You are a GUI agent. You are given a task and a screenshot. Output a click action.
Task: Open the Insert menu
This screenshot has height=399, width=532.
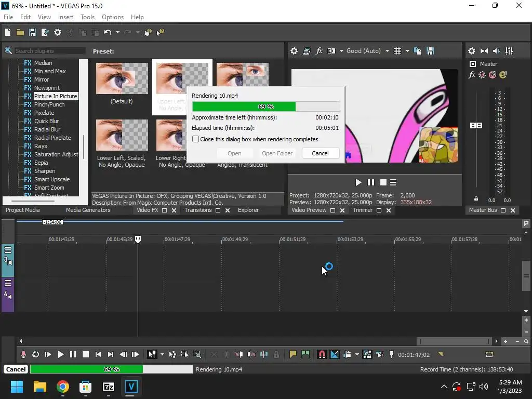pyautogui.click(x=65, y=17)
